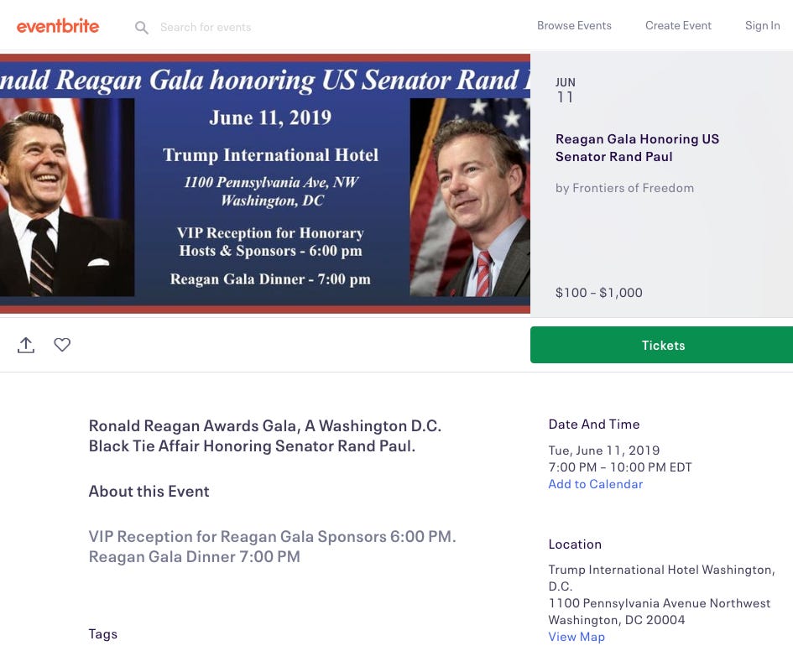Click the event title Reagan Gala Honoring

pos(637,148)
